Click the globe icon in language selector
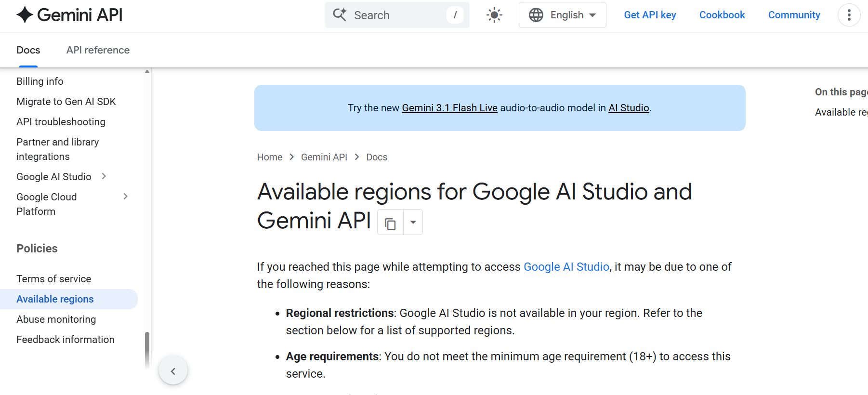The height and width of the screenshot is (395, 868). coord(536,15)
